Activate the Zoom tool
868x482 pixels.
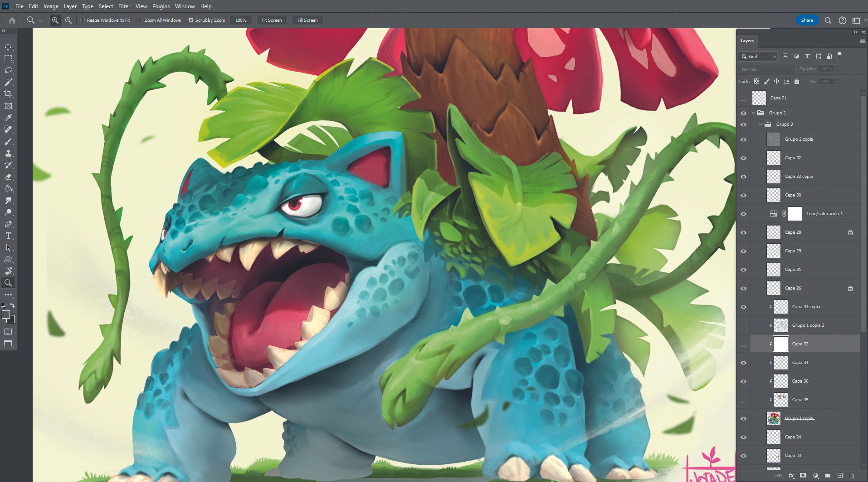point(8,283)
